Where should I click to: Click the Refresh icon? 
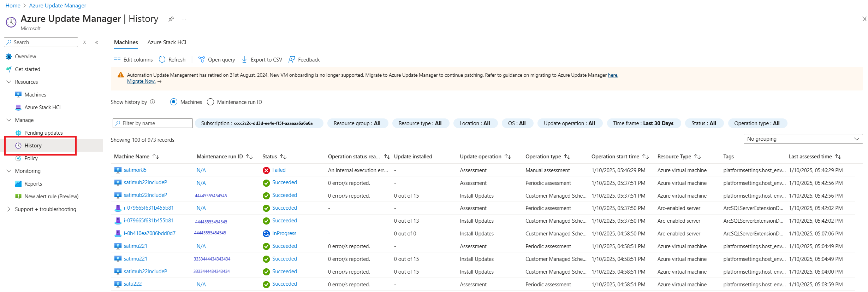click(162, 59)
